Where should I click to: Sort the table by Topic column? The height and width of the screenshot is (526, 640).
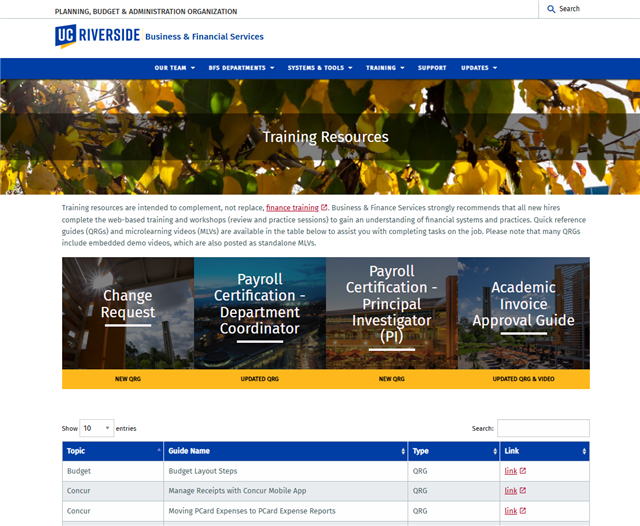112,451
